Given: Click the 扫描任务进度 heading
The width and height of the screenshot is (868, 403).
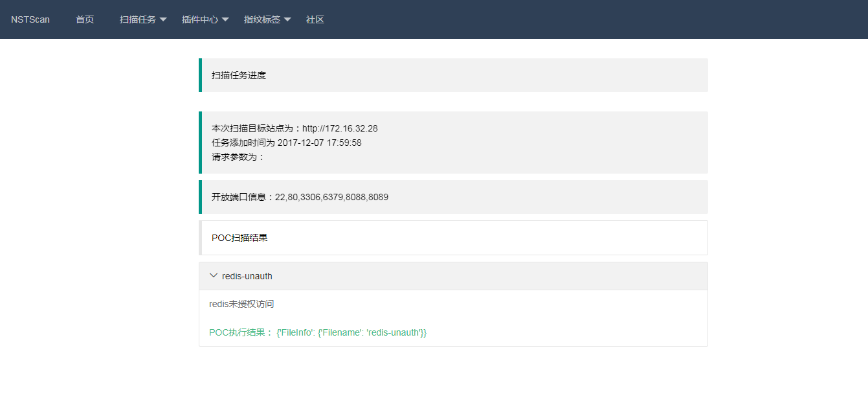Looking at the screenshot, I should coord(239,75).
